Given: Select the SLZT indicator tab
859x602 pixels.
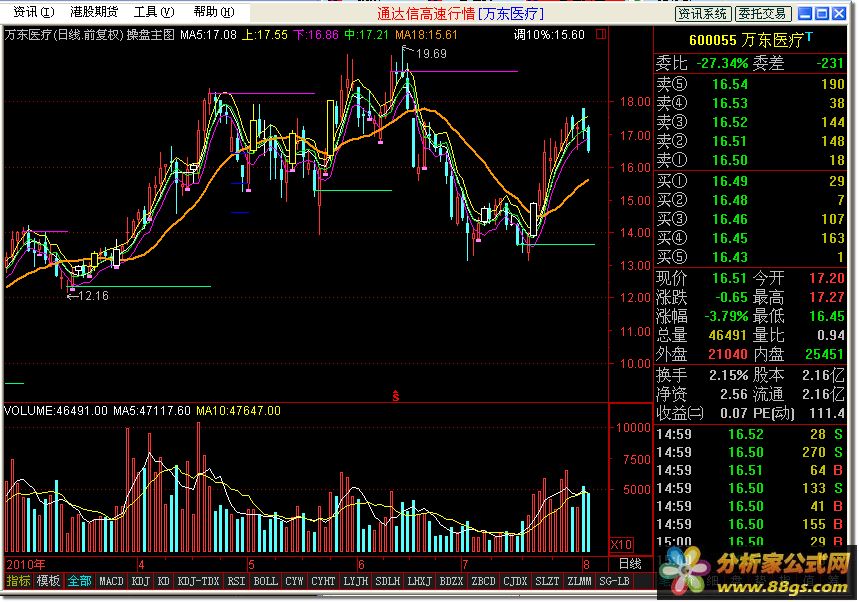Looking at the screenshot, I should tap(547, 581).
